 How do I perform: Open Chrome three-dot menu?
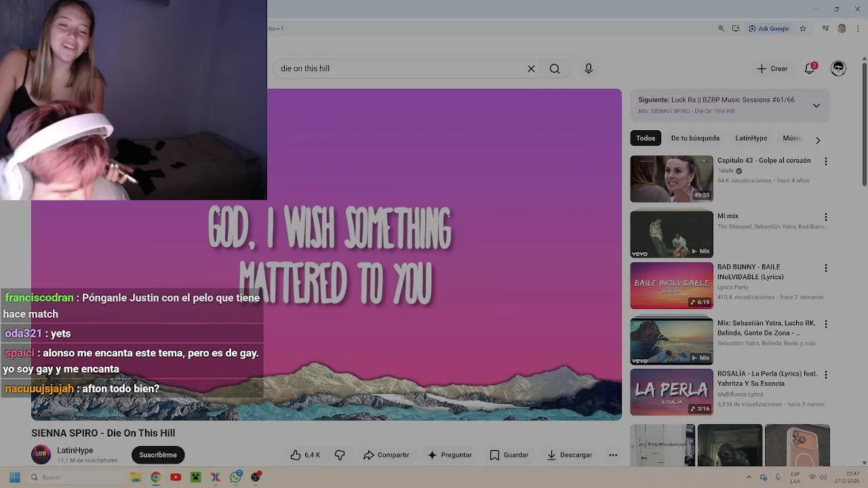click(x=858, y=28)
